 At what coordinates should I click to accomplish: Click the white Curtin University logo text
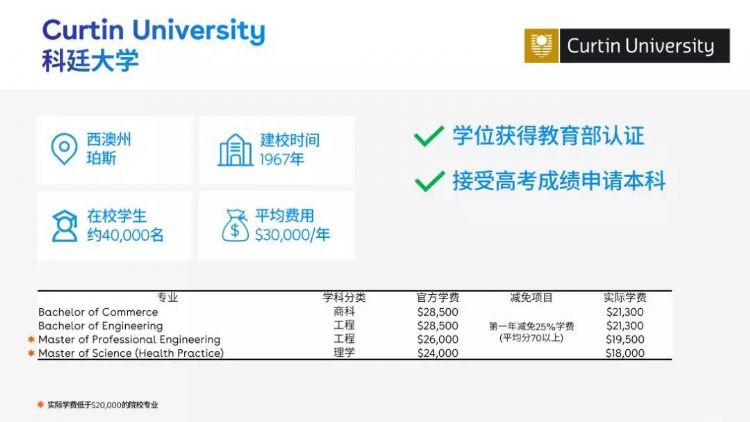pyautogui.click(x=640, y=46)
